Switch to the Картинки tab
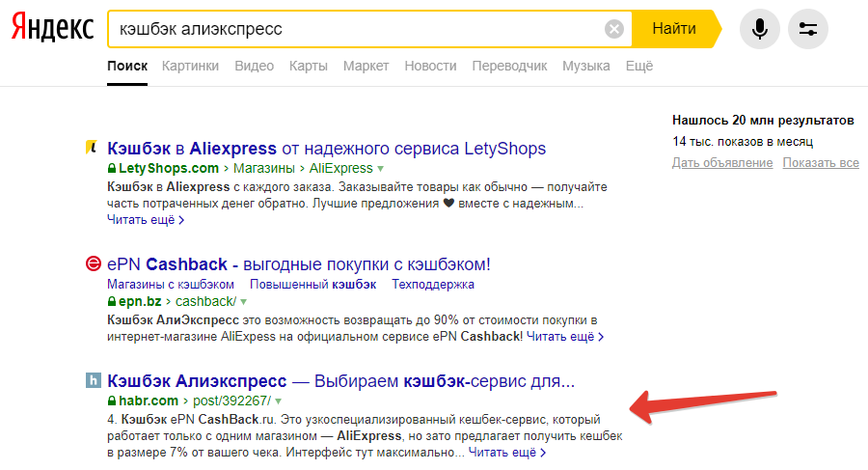The height and width of the screenshot is (470, 868). [x=190, y=66]
